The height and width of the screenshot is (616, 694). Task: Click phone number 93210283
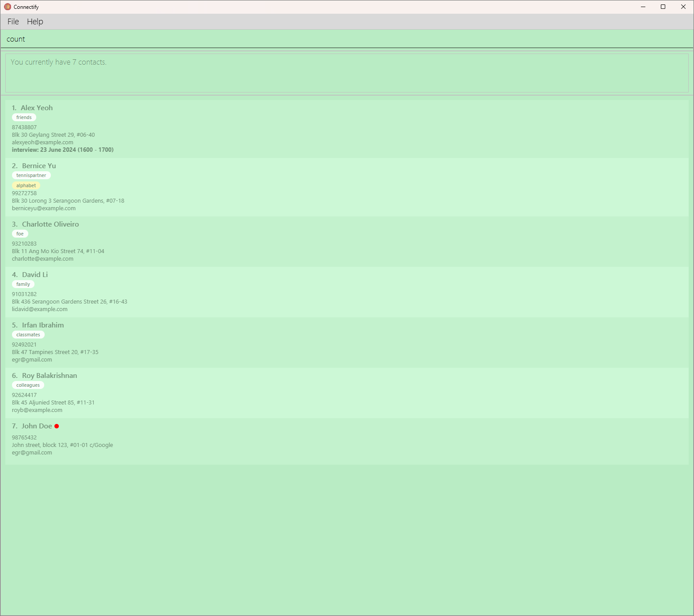coord(24,244)
